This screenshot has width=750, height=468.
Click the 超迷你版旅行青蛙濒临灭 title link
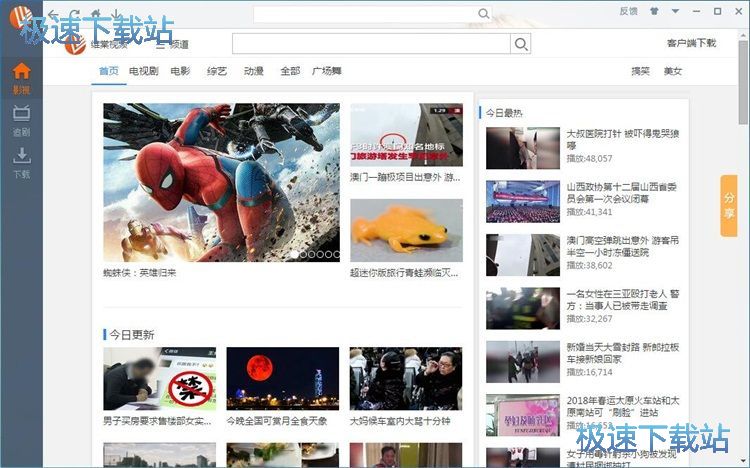pyautogui.click(x=404, y=273)
